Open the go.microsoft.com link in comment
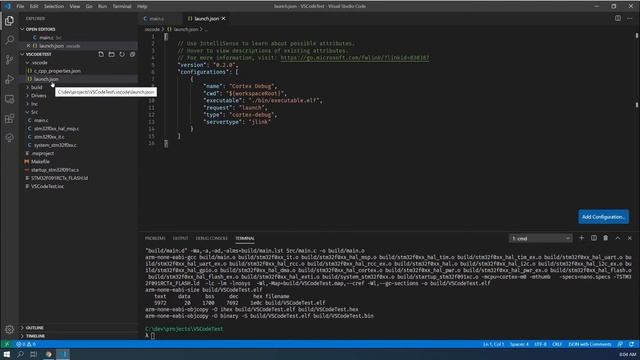Screen dimensions: 640x360 (x=355, y=58)
